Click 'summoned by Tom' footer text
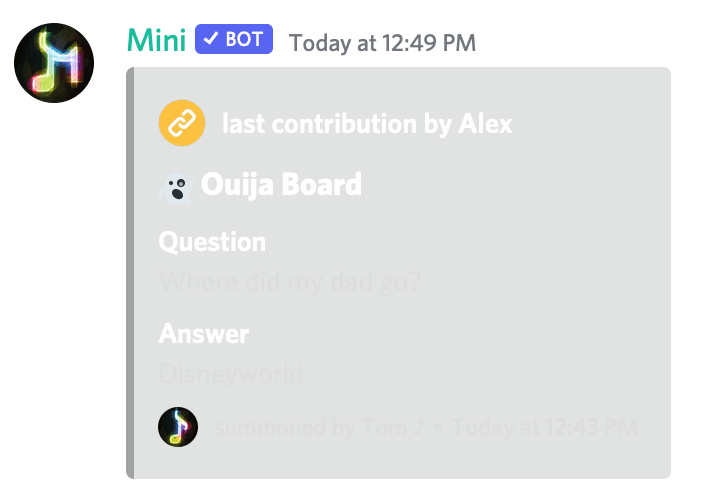Image resolution: width=702 pixels, height=487 pixels. 310,427
